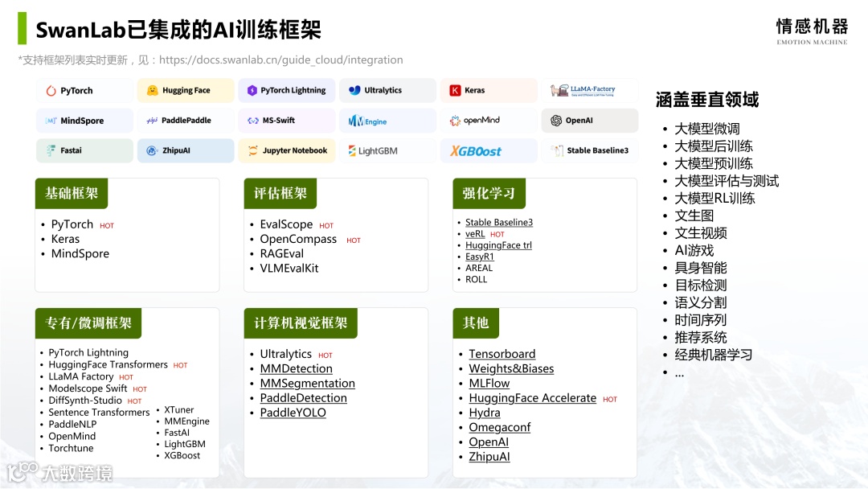868x489 pixels.
Task: Open the HuggingFace Accelerate link
Action: pyautogui.click(x=533, y=398)
